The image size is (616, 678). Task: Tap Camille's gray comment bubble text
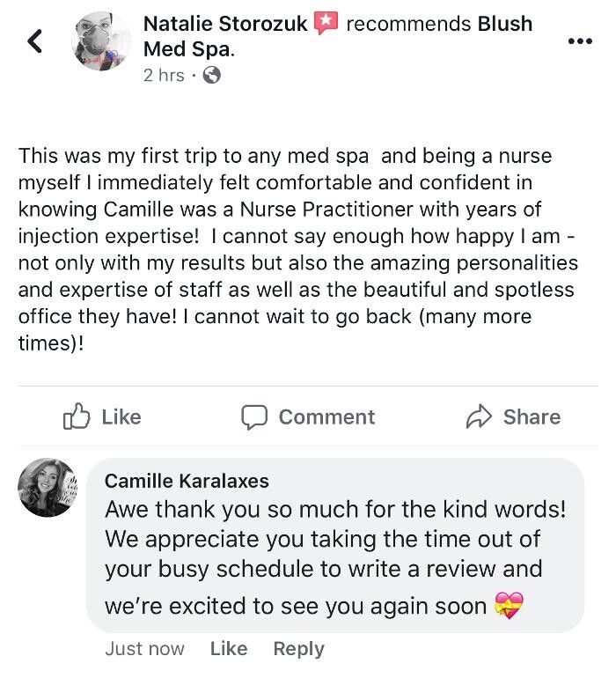334,553
